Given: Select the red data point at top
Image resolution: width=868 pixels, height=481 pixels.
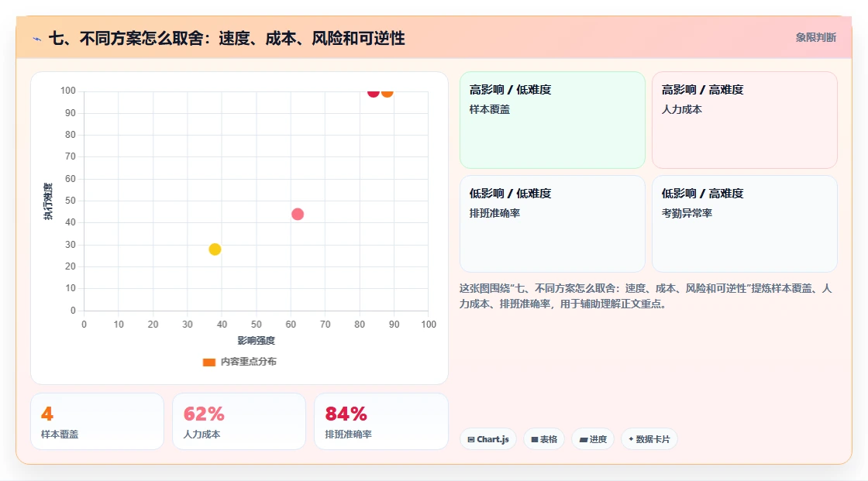Looking at the screenshot, I should point(373,92).
